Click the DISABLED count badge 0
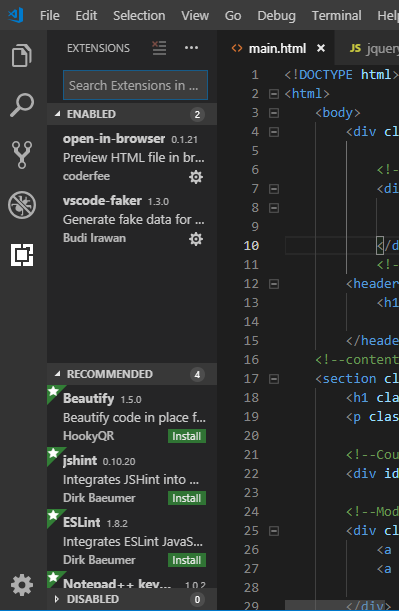 [197, 599]
